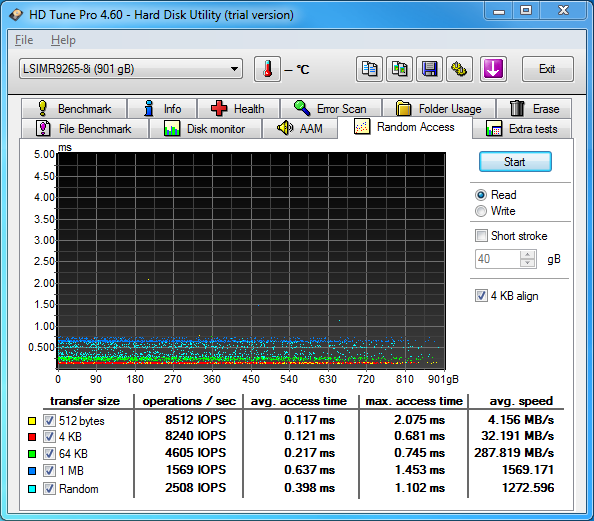This screenshot has height=521, width=594.
Task: Expand the LSIMR9265-8i drive dropdown
Action: pyautogui.click(x=131, y=69)
